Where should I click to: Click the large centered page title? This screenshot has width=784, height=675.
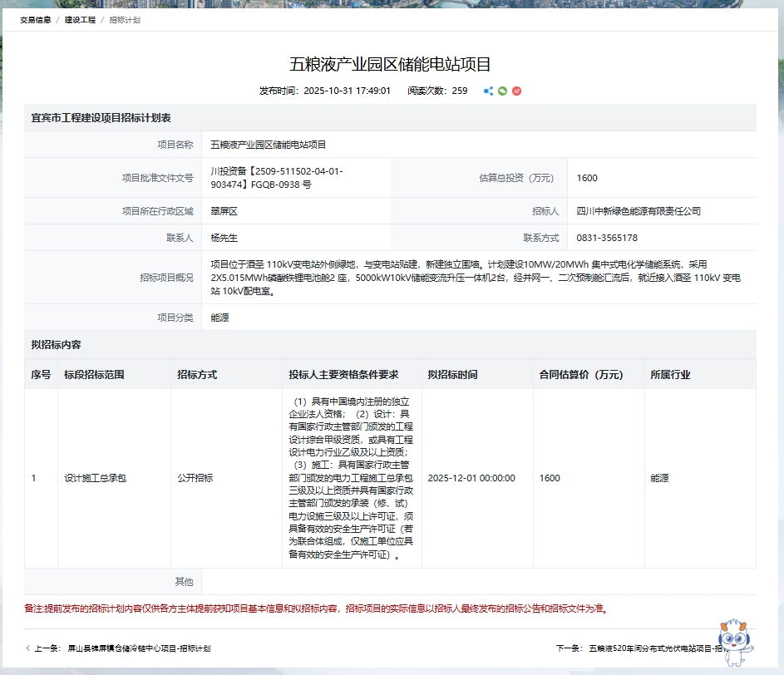[391, 64]
